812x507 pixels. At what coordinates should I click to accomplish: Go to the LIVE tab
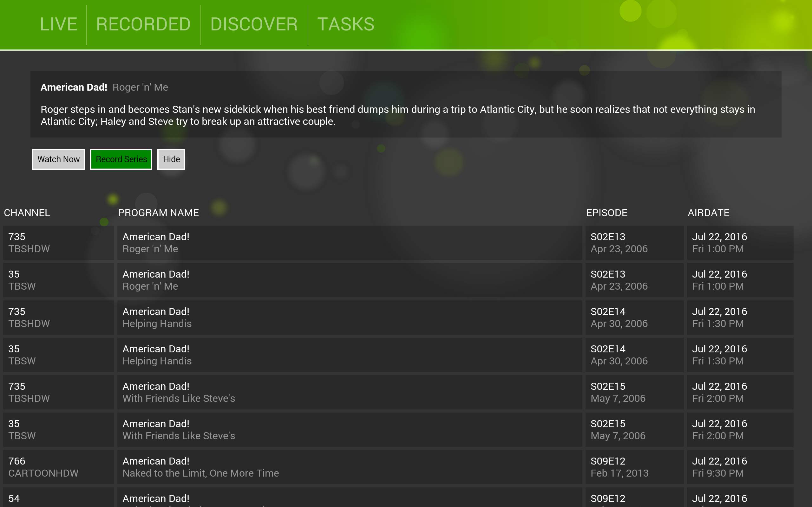[x=59, y=24]
